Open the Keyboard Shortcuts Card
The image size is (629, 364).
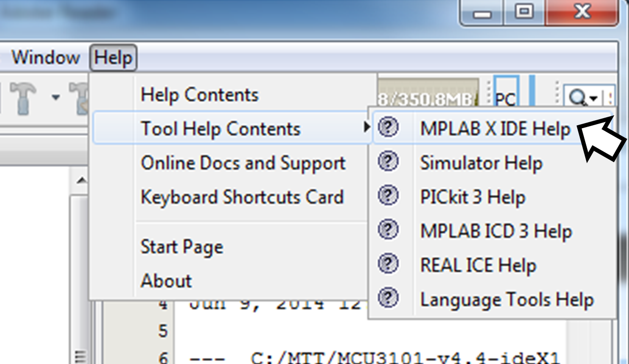pos(242,197)
